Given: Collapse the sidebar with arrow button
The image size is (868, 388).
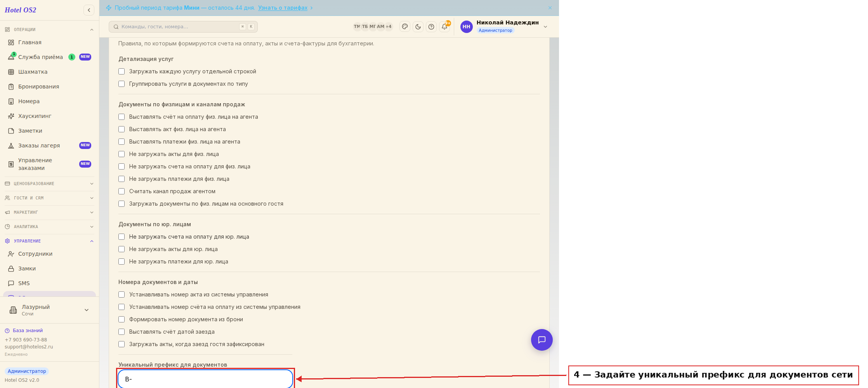Looking at the screenshot, I should click(89, 10).
